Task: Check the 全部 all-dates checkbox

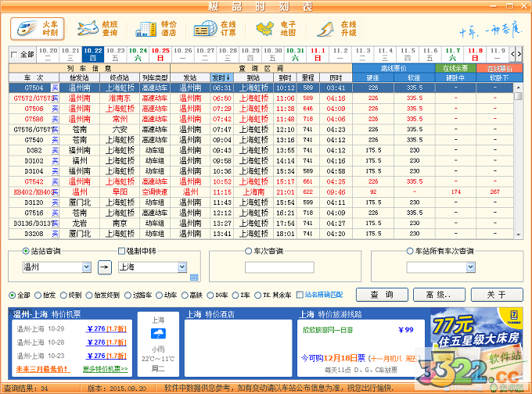Action: [x=15, y=56]
